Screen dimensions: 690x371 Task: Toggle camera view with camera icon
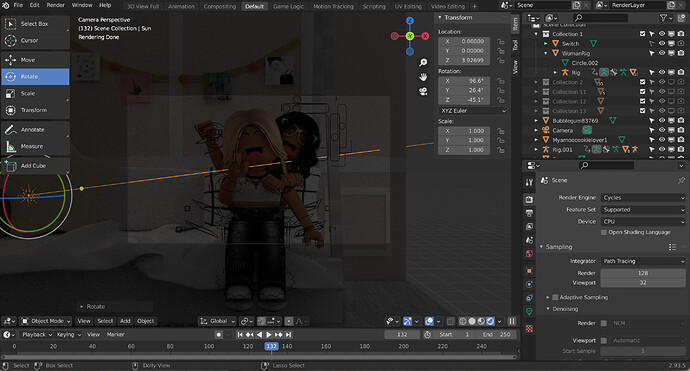(423, 92)
